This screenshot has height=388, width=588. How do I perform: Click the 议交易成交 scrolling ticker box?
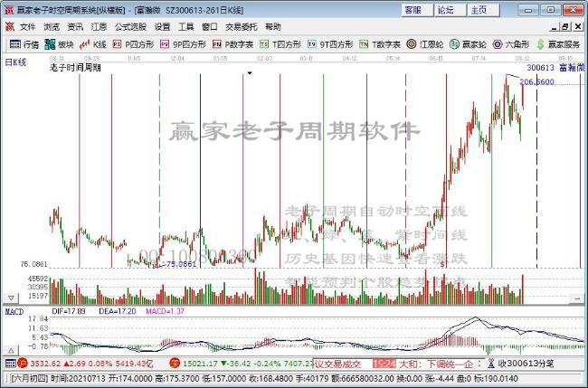pyautogui.click(x=337, y=364)
